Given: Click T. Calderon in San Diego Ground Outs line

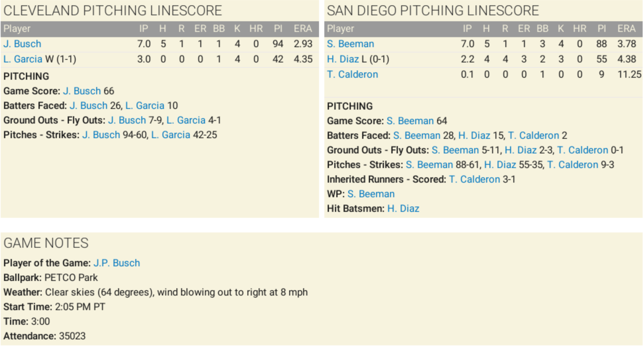Looking at the screenshot, I should click(582, 150).
